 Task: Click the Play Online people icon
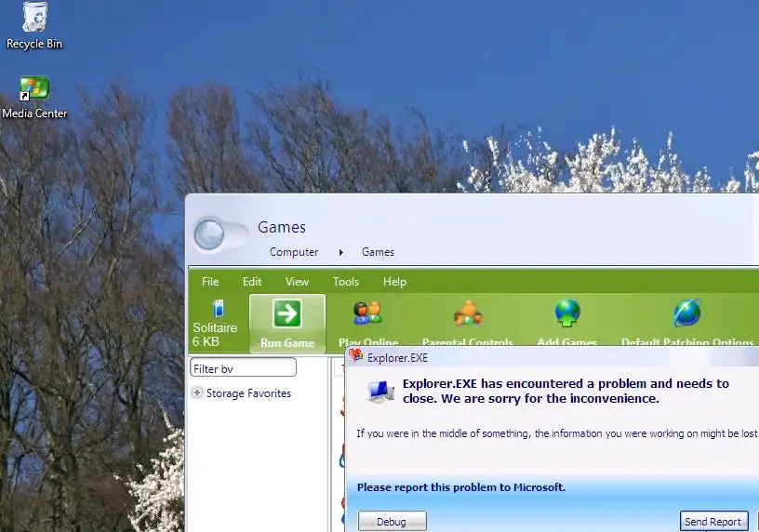coord(368,313)
